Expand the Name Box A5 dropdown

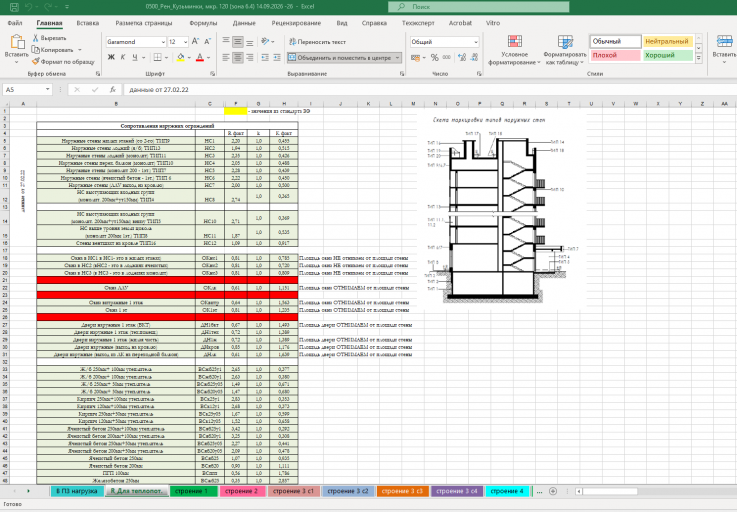(x=47, y=89)
